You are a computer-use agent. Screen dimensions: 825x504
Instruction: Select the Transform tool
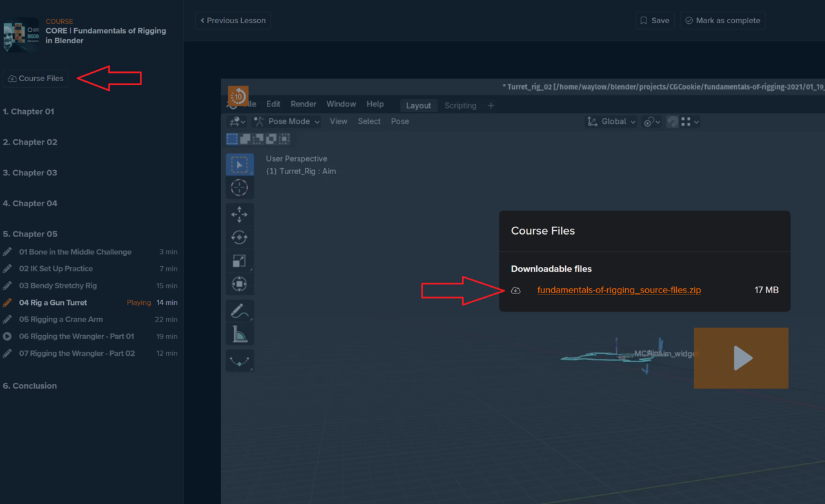click(x=239, y=284)
